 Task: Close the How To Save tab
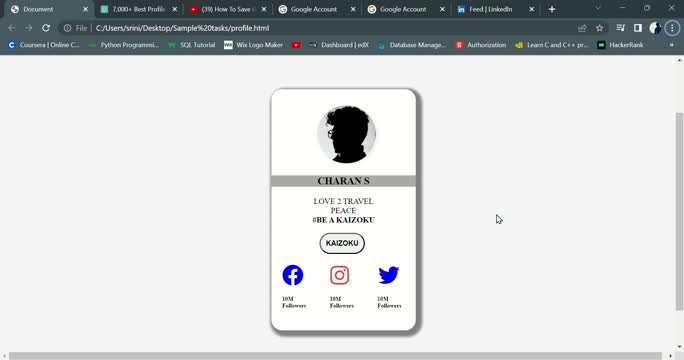pyautogui.click(x=263, y=9)
